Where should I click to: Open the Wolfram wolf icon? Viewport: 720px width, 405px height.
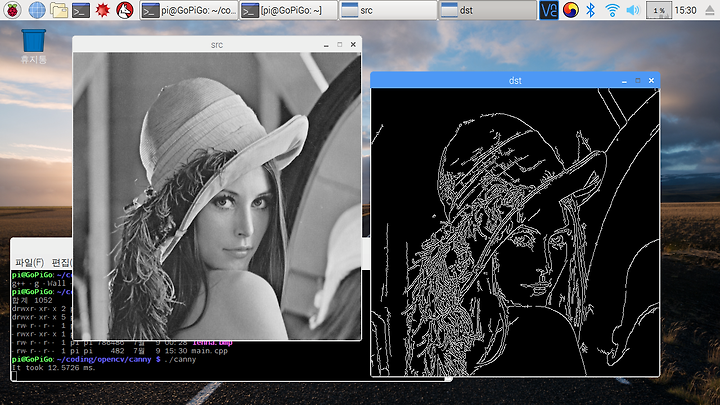pyautogui.click(x=124, y=10)
